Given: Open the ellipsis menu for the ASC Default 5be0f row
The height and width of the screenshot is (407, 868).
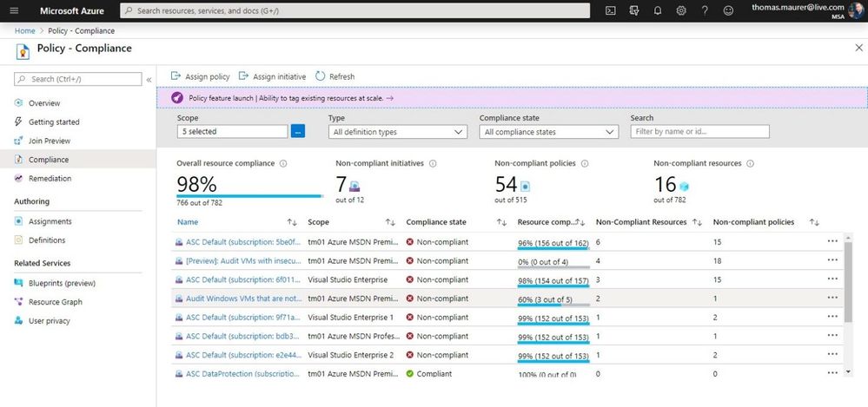Looking at the screenshot, I should [832, 241].
